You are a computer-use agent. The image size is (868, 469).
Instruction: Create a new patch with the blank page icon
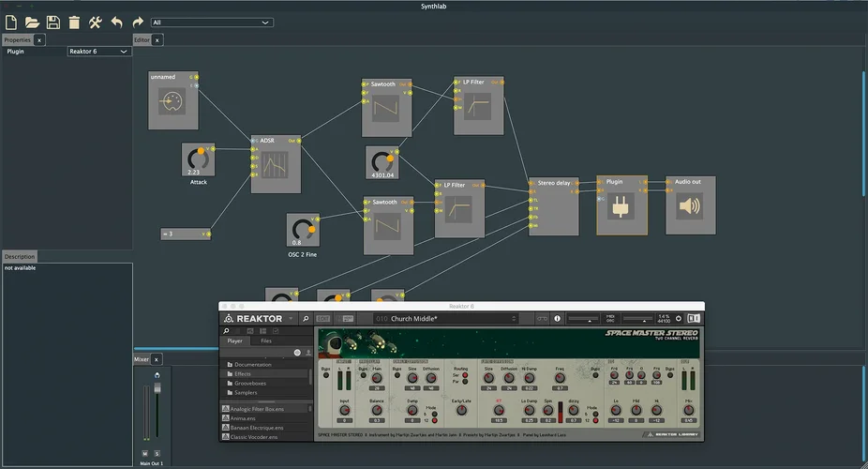11,23
